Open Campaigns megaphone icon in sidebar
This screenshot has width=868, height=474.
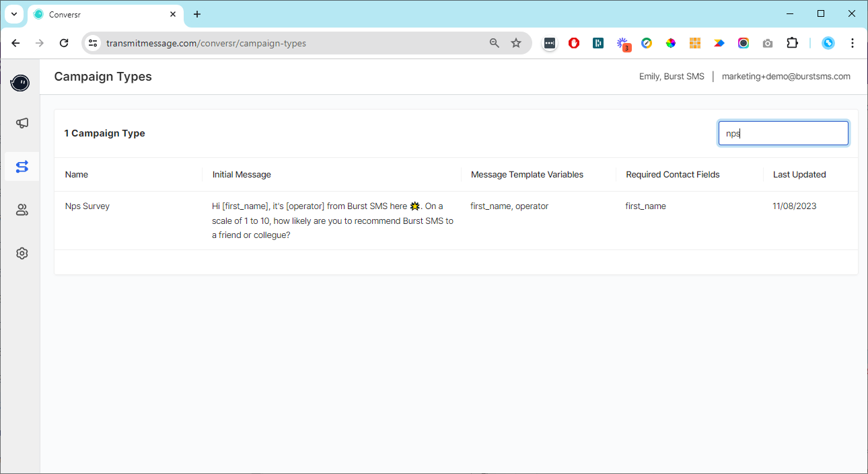pos(22,123)
